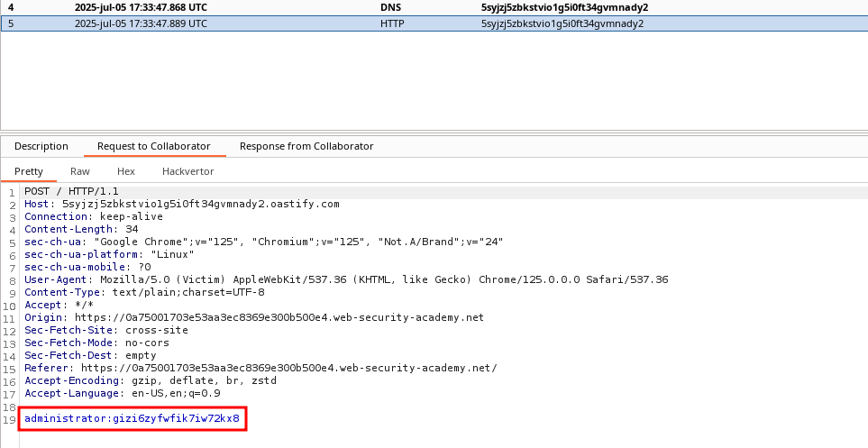This screenshot has height=448, width=868.
Task: Select the Pretty view tab
Action: [29, 171]
